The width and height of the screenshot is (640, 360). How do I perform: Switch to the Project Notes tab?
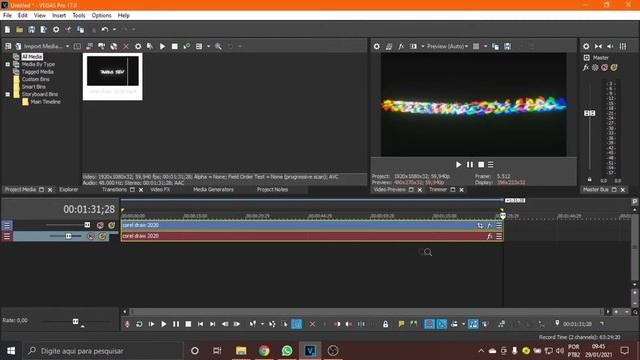(x=272, y=190)
